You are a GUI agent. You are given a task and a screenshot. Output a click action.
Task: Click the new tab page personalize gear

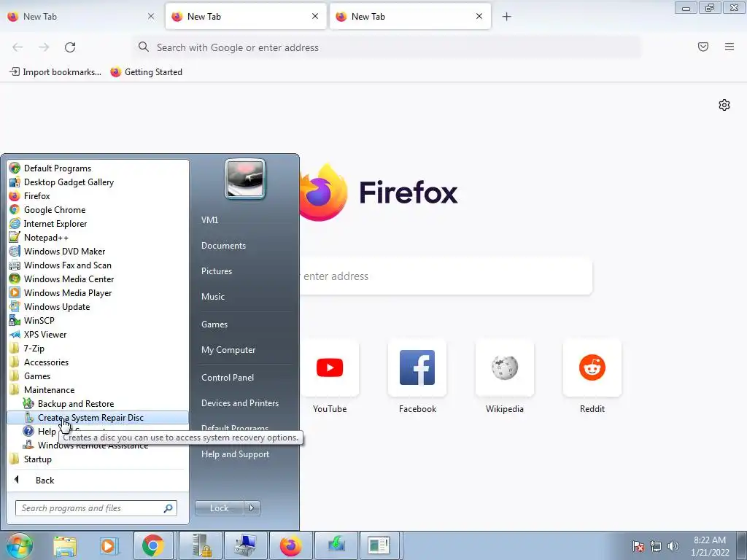pyautogui.click(x=724, y=105)
